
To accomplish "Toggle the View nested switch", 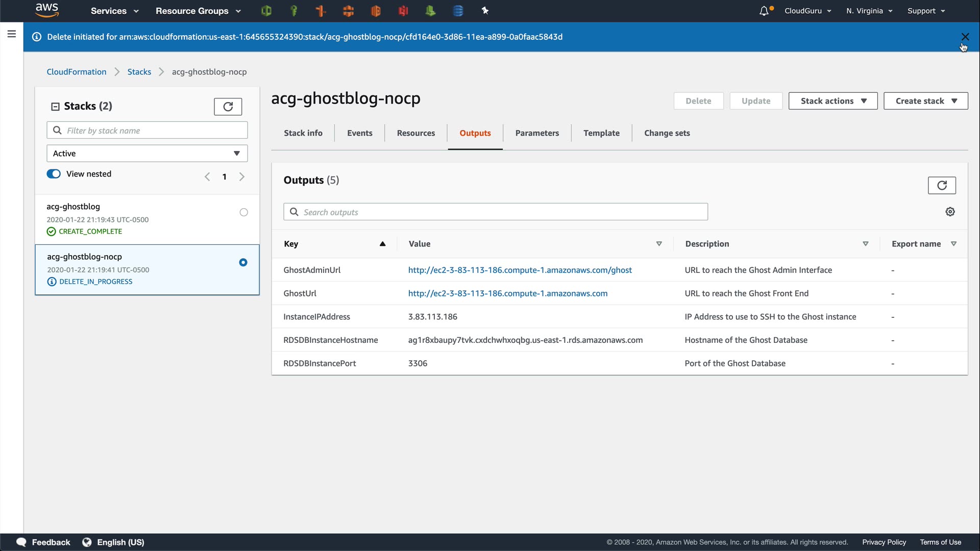I will click(54, 174).
